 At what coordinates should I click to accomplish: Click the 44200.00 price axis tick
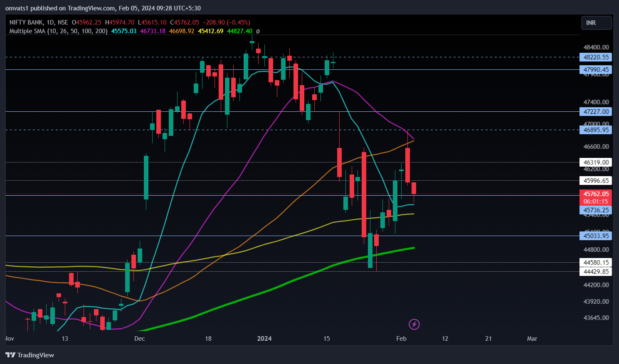596,285
